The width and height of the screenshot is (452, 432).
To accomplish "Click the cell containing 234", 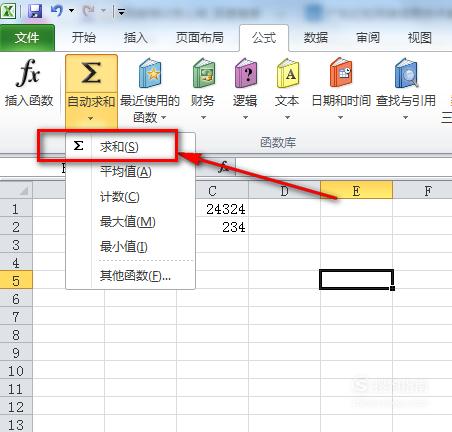I will (221, 227).
